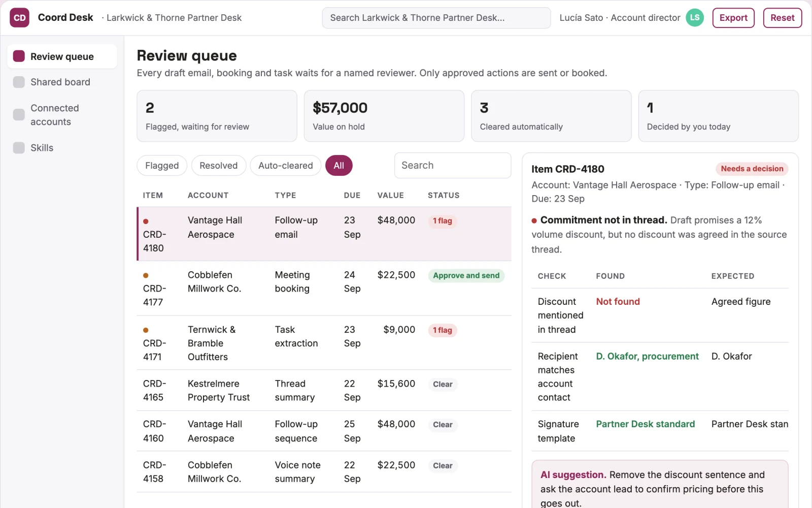Screen dimensions: 812x508
Task: Click the Reset button
Action: click(x=783, y=18)
